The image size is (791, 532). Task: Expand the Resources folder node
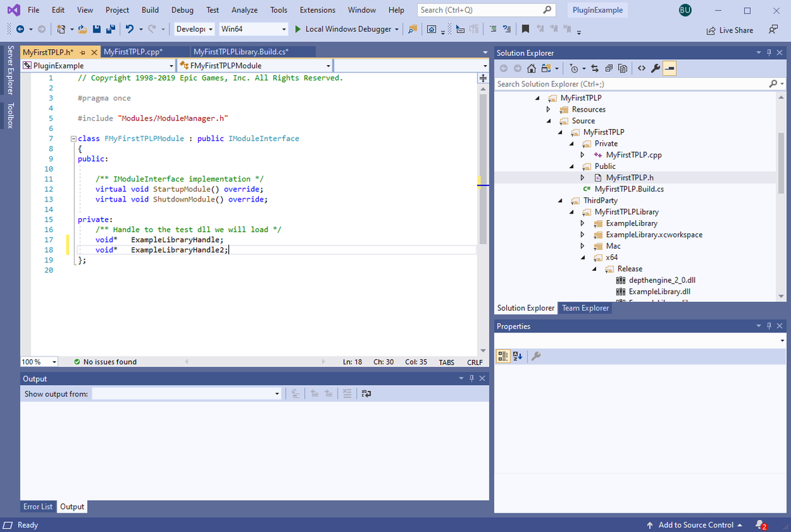pos(548,110)
